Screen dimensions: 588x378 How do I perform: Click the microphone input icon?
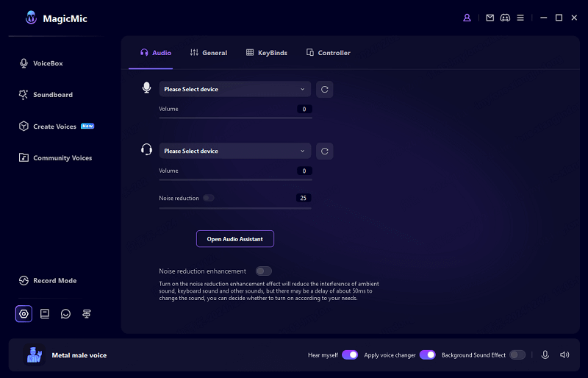click(146, 88)
